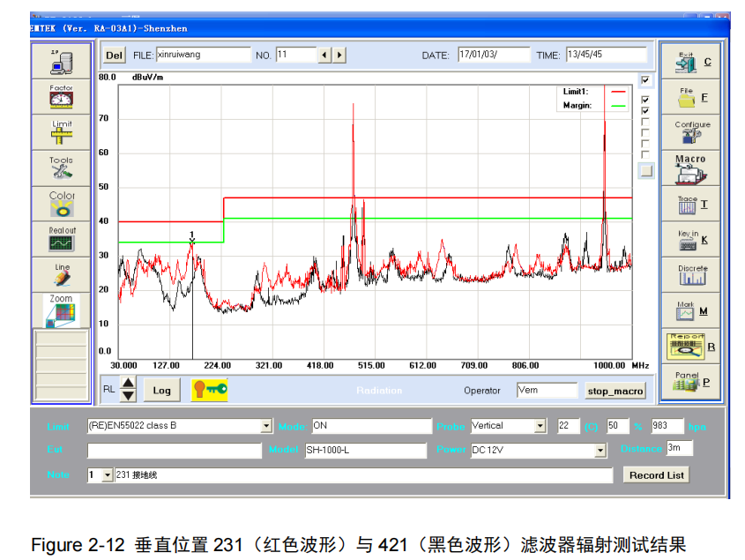Click the yellow key lock icon
745x560 pixels.
point(209,390)
